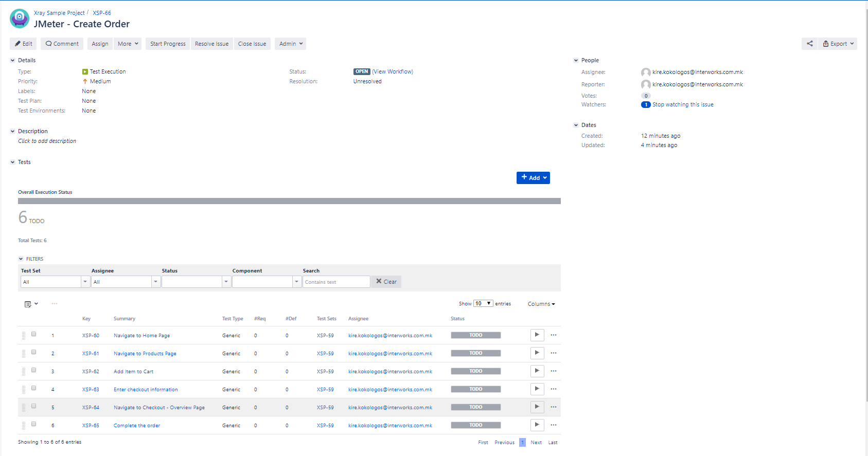
Task: Collapse the Details section
Action: coord(13,61)
